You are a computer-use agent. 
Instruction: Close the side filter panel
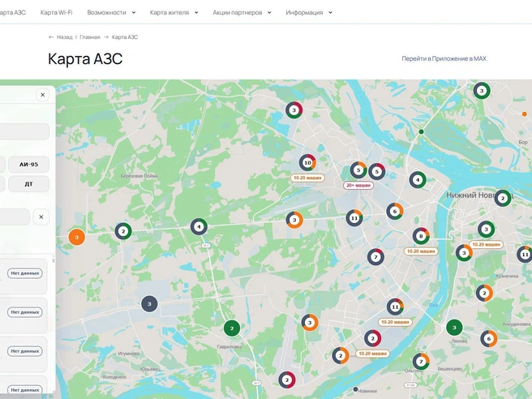(42, 95)
